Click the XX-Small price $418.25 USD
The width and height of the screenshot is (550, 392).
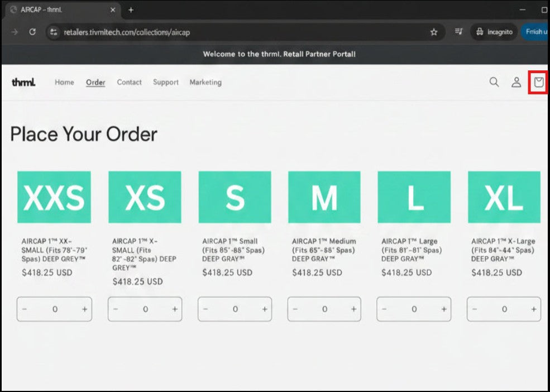[x=47, y=273]
